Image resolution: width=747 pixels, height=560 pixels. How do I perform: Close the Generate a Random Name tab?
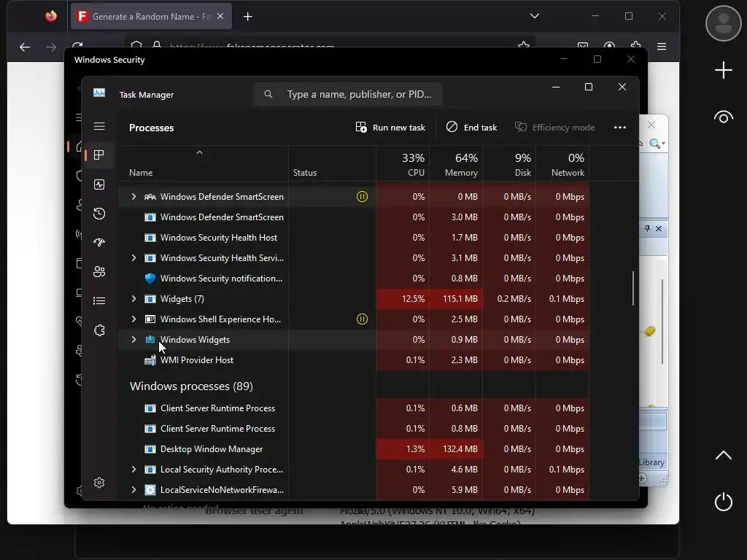point(220,16)
